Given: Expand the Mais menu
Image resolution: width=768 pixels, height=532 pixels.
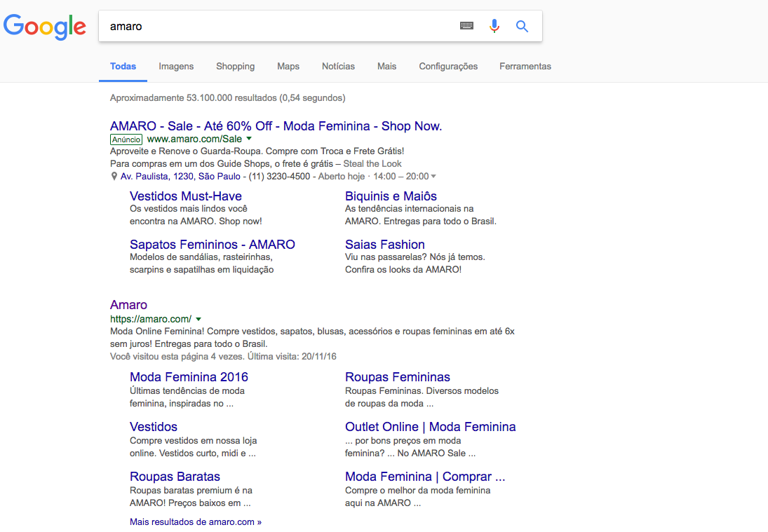Looking at the screenshot, I should pos(386,66).
